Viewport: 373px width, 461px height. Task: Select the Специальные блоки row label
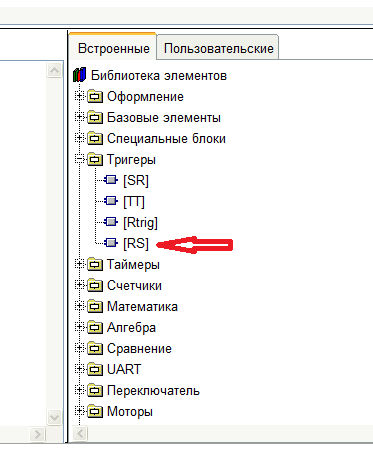[166, 139]
